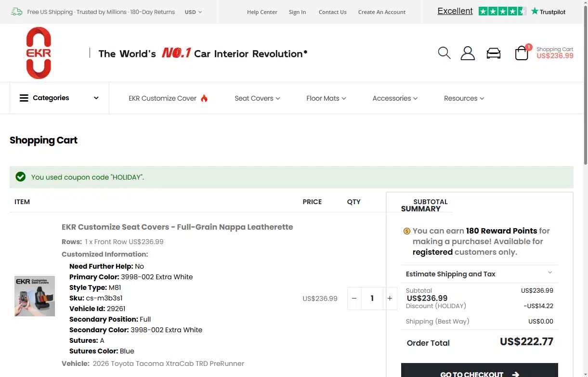Open the Contact Us link
The image size is (588, 377).
pyautogui.click(x=332, y=12)
